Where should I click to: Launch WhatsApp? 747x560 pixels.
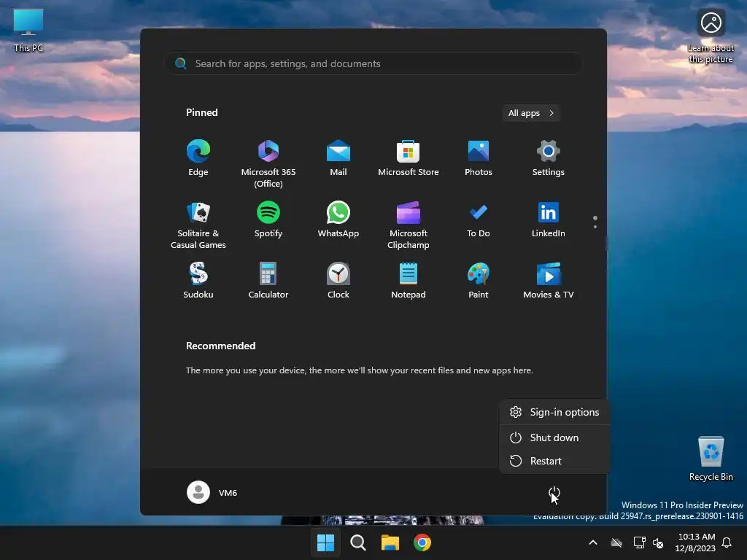coord(338,219)
